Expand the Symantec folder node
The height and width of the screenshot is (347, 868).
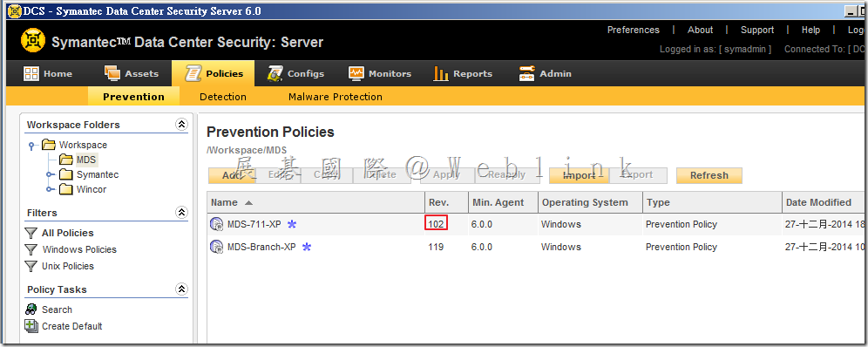click(x=51, y=175)
